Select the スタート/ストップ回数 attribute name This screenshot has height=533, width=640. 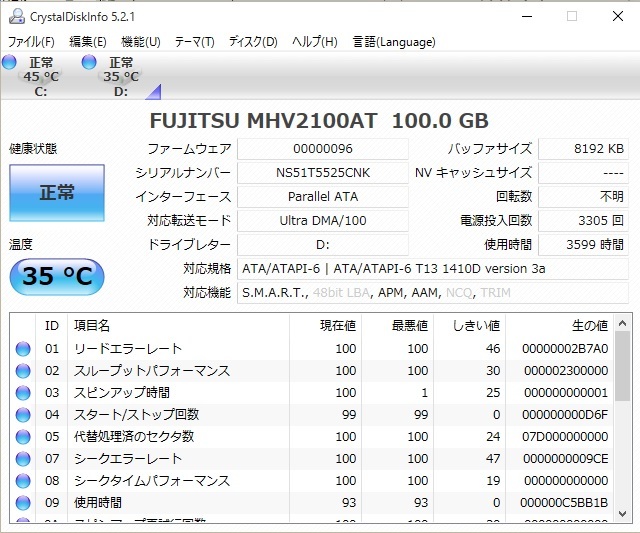coord(136,415)
